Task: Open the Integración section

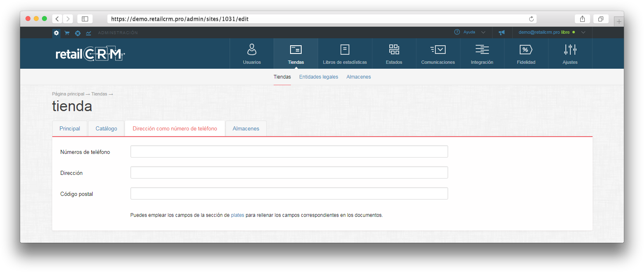Action: pos(482,53)
